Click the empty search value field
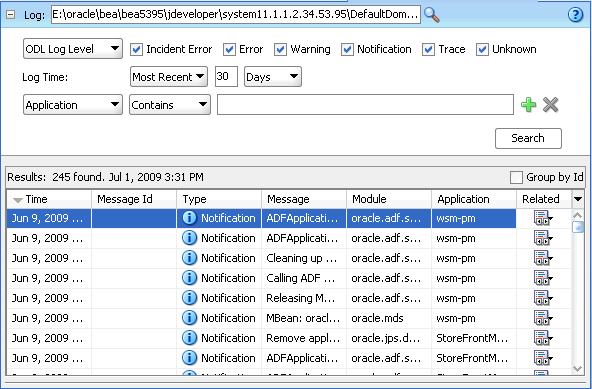Image resolution: width=592 pixels, height=389 pixels. click(365, 105)
